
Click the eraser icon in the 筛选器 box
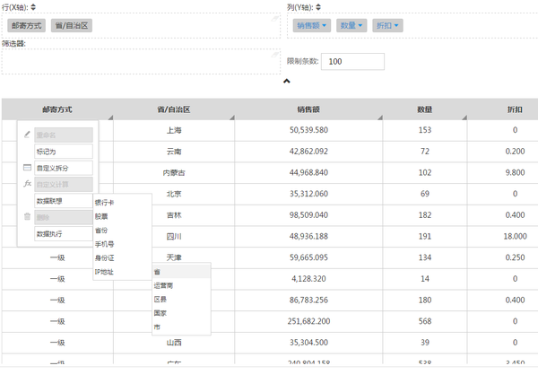click(x=275, y=54)
